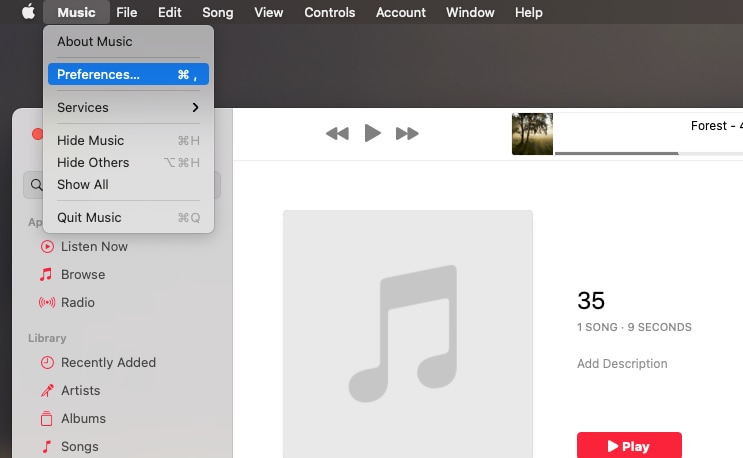
Task: Open Browse in sidebar
Action: (x=83, y=274)
